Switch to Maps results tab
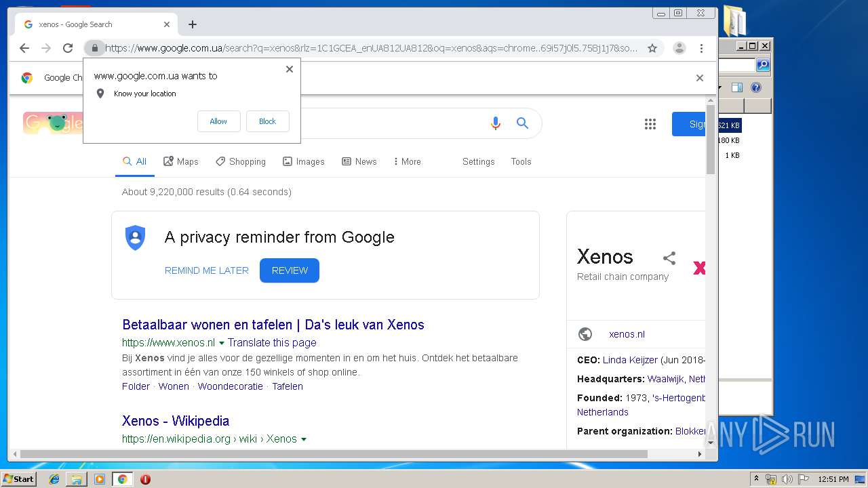This screenshot has height=488, width=868. click(x=181, y=162)
